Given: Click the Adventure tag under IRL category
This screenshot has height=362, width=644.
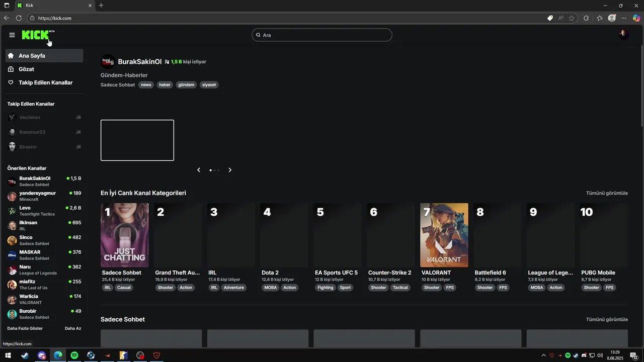Looking at the screenshot, I should 233,288.
